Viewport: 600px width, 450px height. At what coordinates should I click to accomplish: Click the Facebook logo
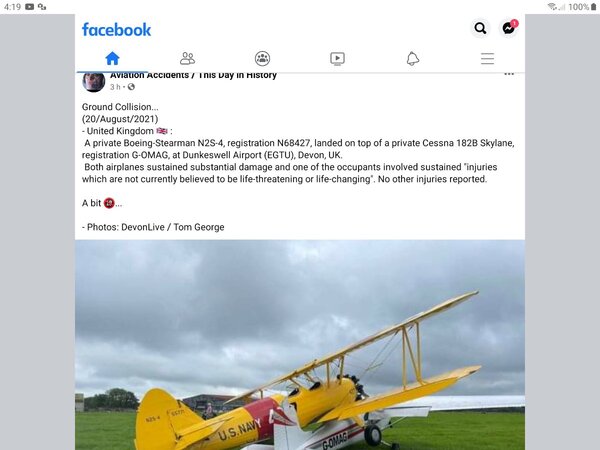(x=116, y=29)
